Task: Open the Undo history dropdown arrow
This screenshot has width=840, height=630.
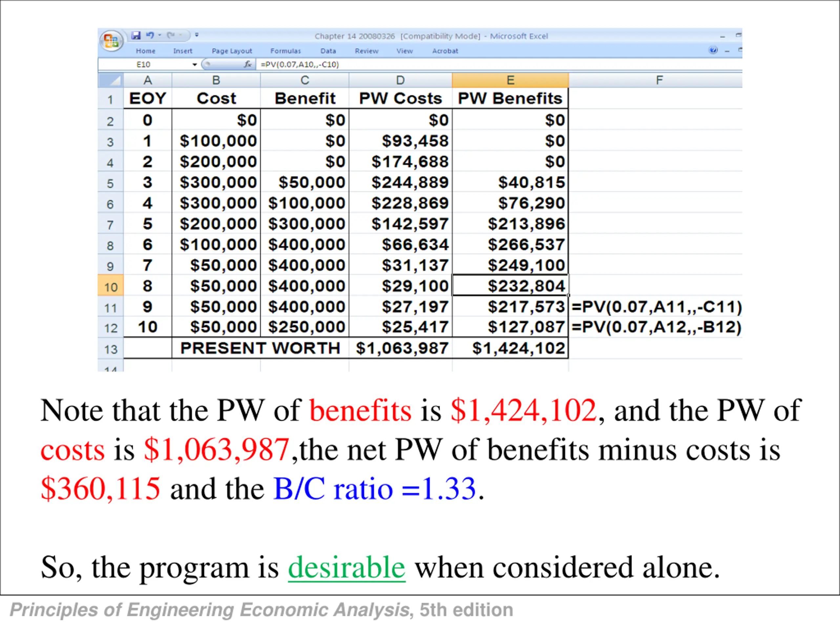Action: [x=160, y=35]
